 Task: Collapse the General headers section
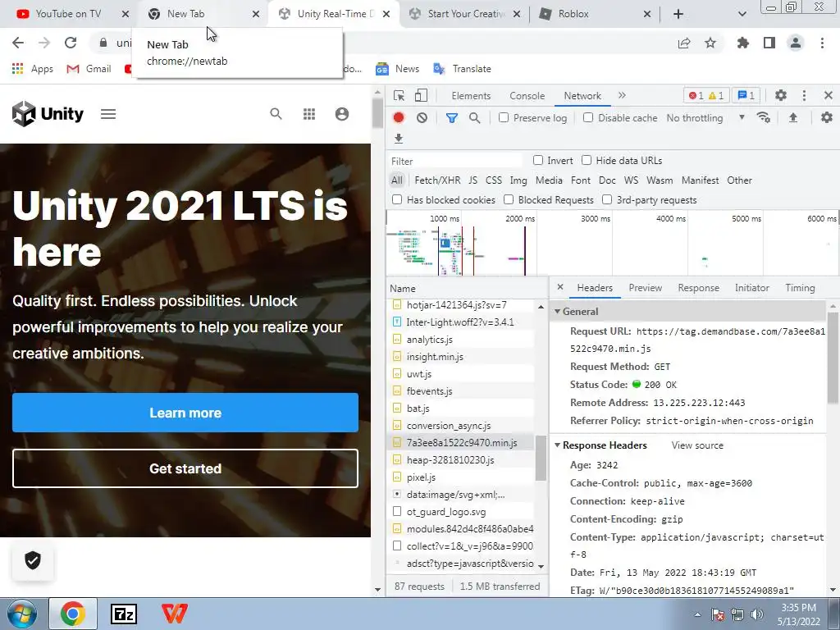click(x=557, y=311)
